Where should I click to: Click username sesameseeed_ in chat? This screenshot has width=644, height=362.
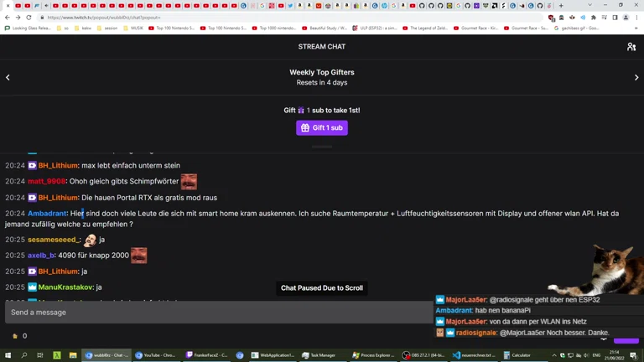pos(54,240)
